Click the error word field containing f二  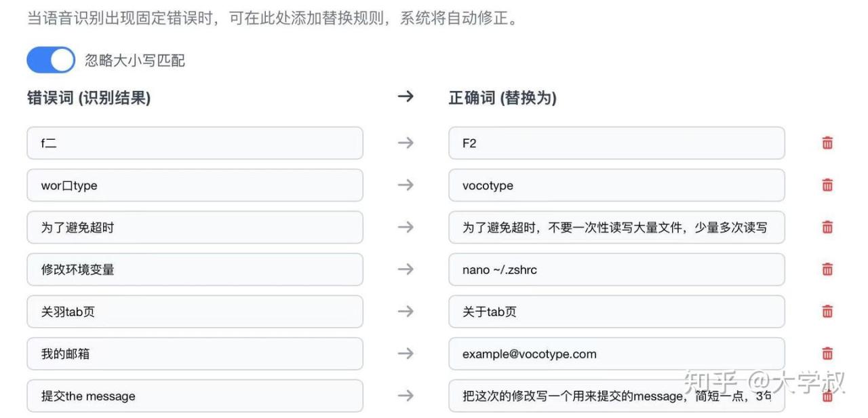tap(195, 143)
